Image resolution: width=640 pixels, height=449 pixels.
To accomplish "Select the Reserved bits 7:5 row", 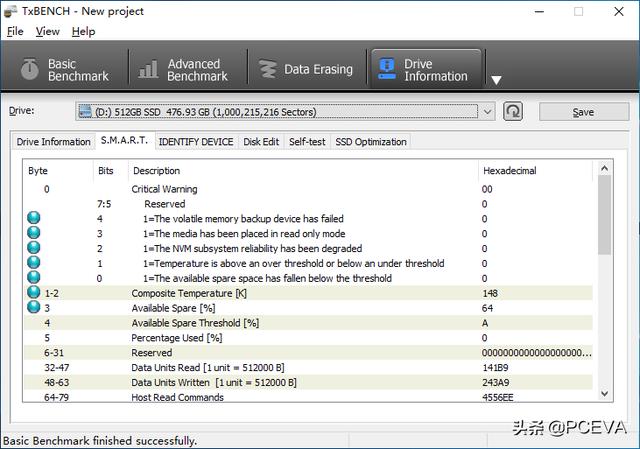I will [x=308, y=204].
